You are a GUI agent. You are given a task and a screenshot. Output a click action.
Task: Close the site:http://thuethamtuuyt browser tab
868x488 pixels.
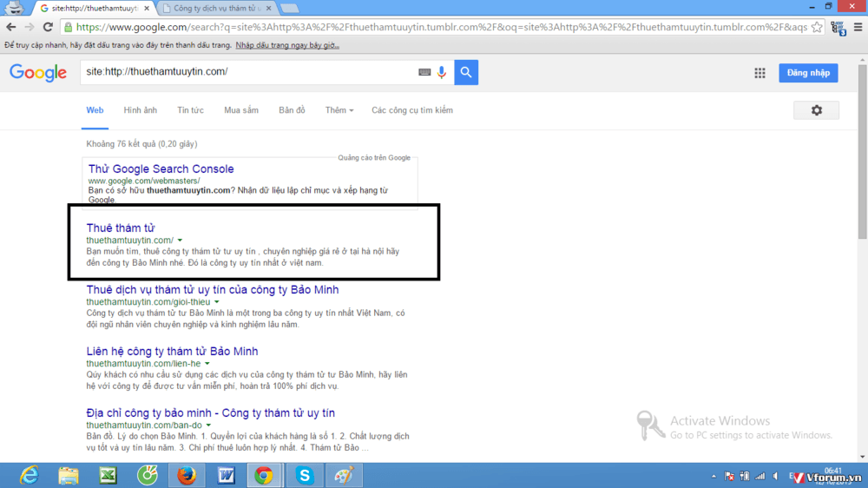147,9
